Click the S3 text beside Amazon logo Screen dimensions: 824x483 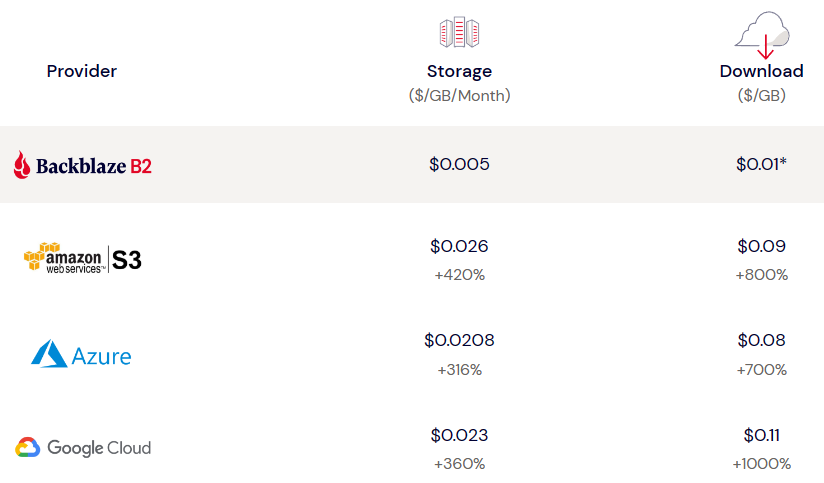point(127,261)
